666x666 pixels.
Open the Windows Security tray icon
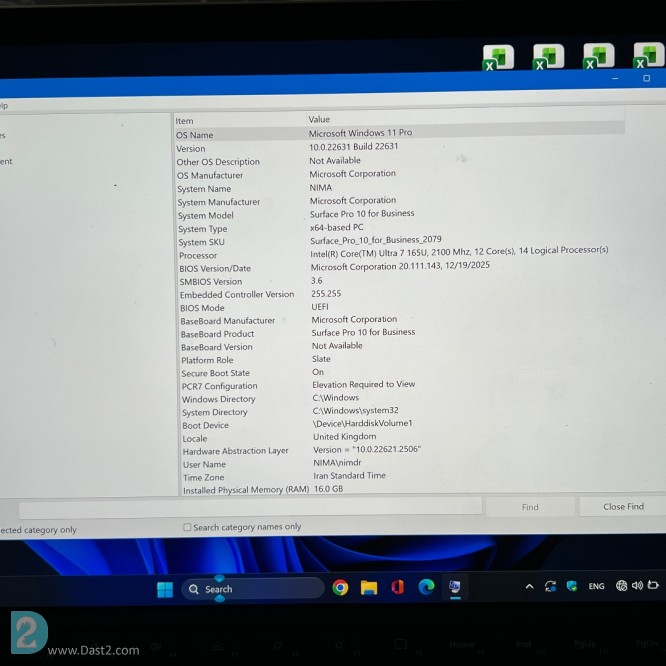[572, 586]
